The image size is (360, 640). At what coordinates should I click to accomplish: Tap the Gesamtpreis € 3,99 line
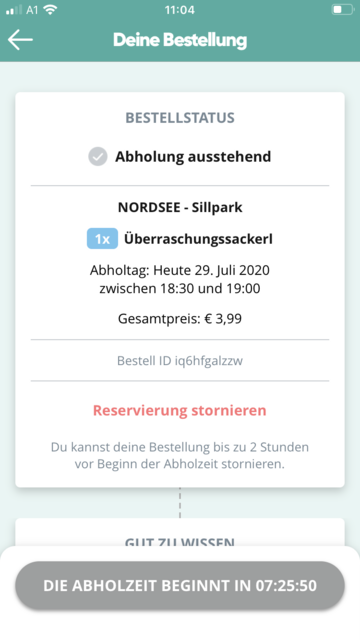pyautogui.click(x=180, y=319)
